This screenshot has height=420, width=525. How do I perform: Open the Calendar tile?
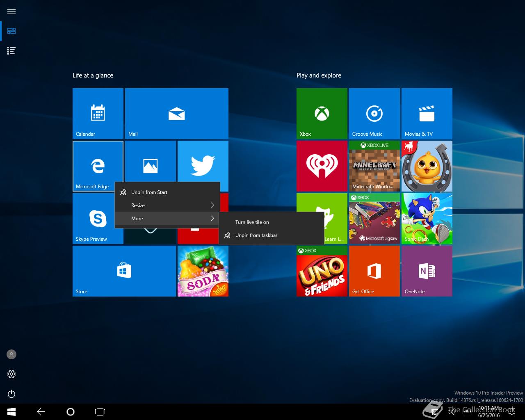(98, 114)
